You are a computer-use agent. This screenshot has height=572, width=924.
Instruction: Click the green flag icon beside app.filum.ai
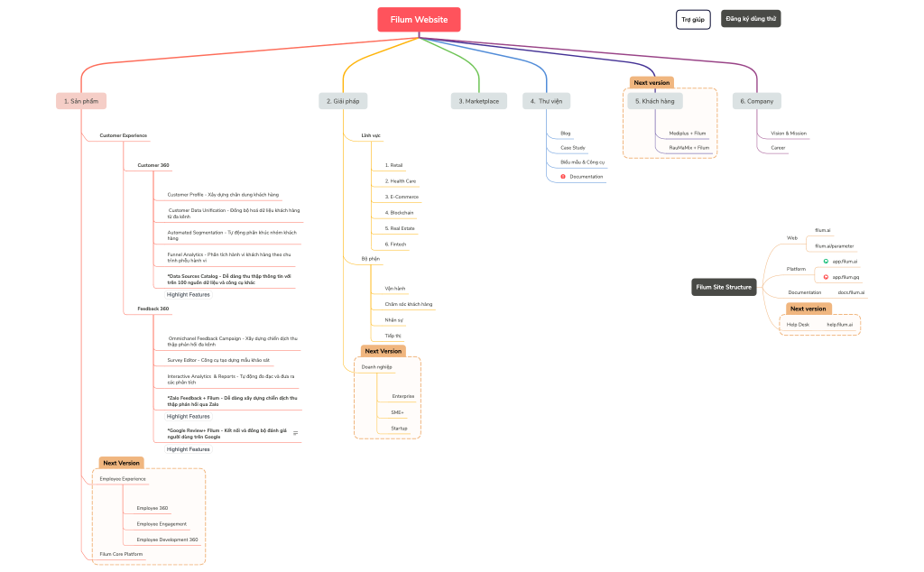tap(826, 261)
